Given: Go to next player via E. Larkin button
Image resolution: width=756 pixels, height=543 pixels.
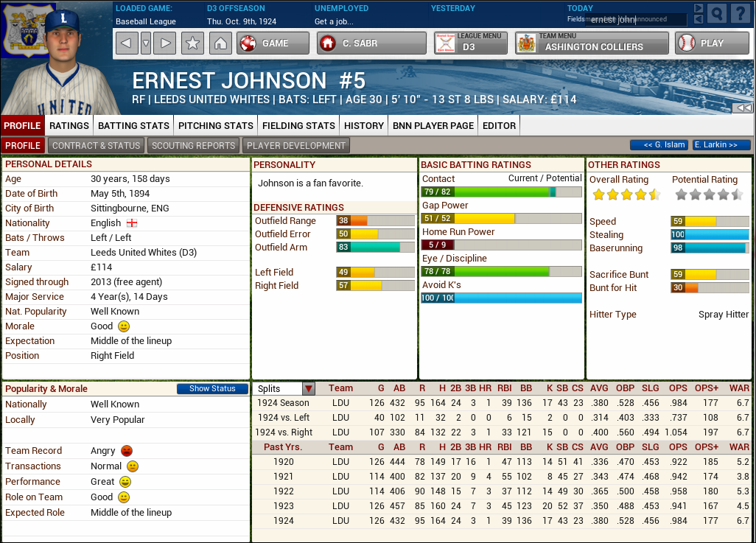Looking at the screenshot, I should pyautogui.click(x=720, y=145).
